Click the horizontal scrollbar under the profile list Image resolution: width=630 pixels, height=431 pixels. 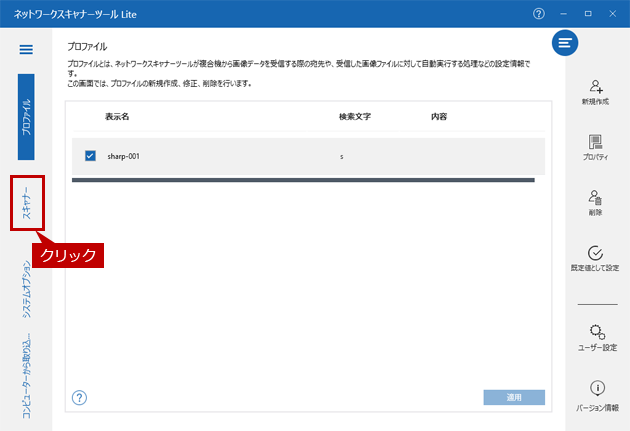click(303, 180)
